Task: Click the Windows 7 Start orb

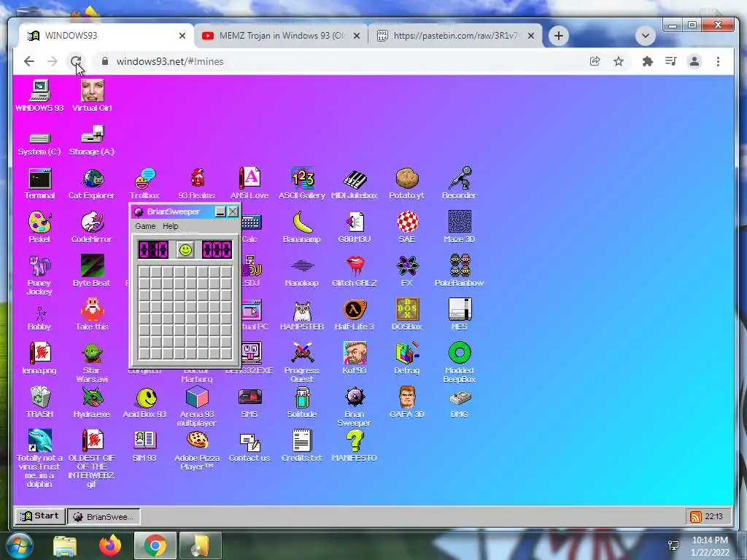Action: [x=20, y=545]
